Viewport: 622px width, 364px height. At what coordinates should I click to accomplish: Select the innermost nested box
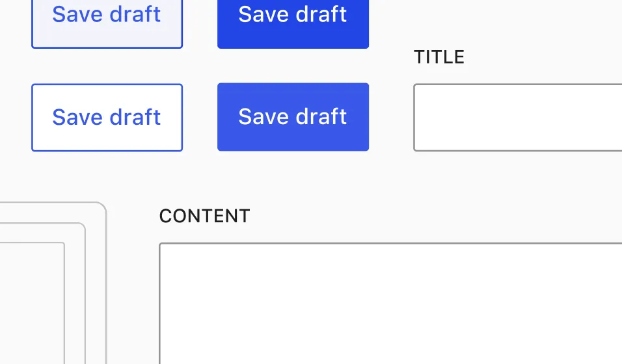tap(32, 304)
